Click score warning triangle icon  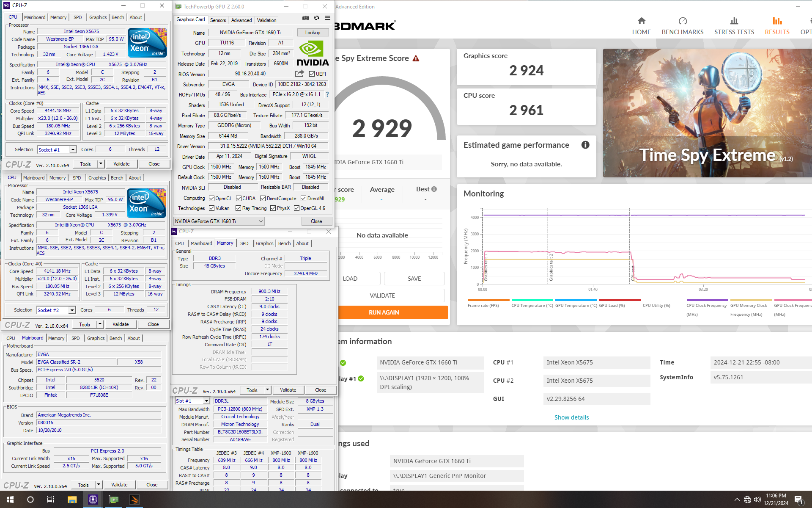(x=416, y=58)
